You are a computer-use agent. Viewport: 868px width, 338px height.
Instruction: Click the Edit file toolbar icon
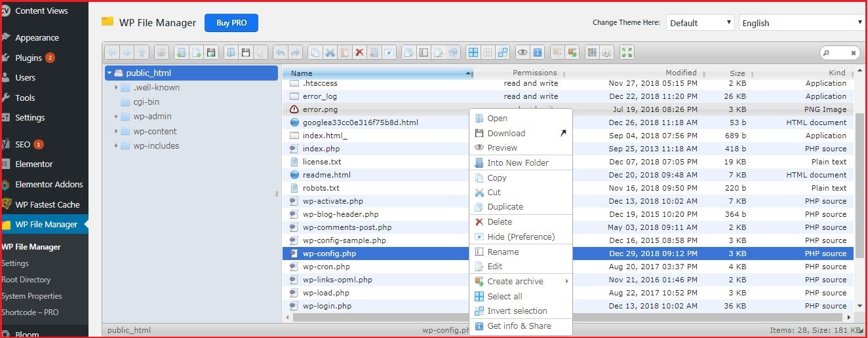point(438,52)
